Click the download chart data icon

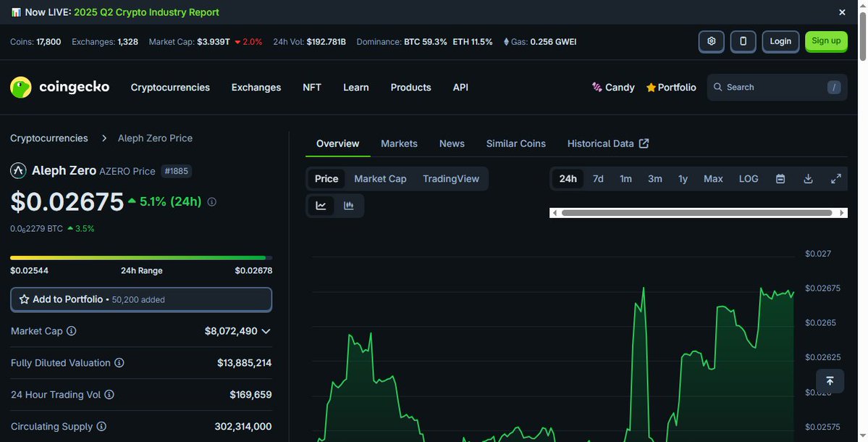(x=808, y=179)
